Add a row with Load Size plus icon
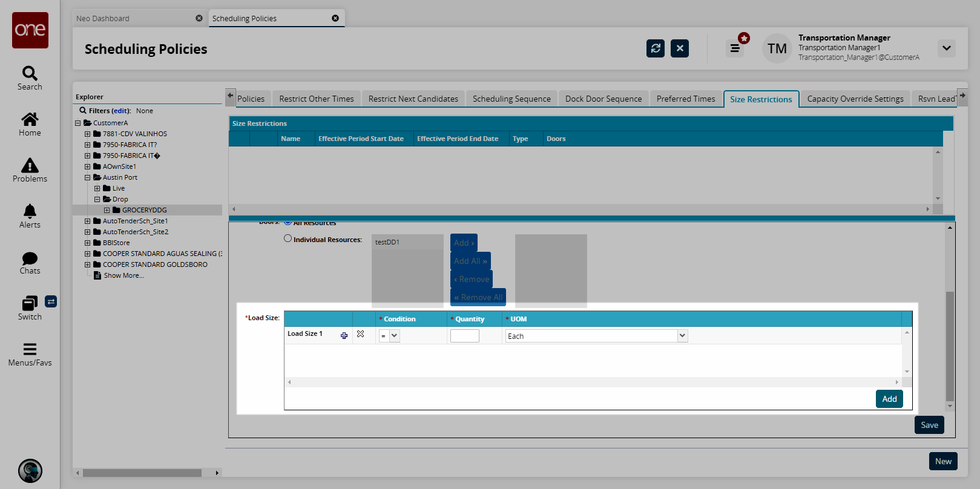Screen dimensions: 980x489 (x=344, y=335)
